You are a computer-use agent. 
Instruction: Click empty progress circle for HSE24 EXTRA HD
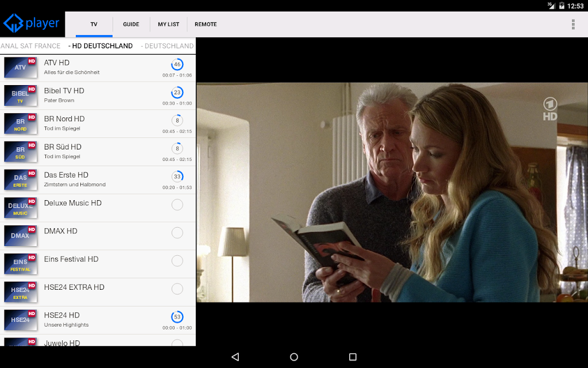pyautogui.click(x=177, y=289)
